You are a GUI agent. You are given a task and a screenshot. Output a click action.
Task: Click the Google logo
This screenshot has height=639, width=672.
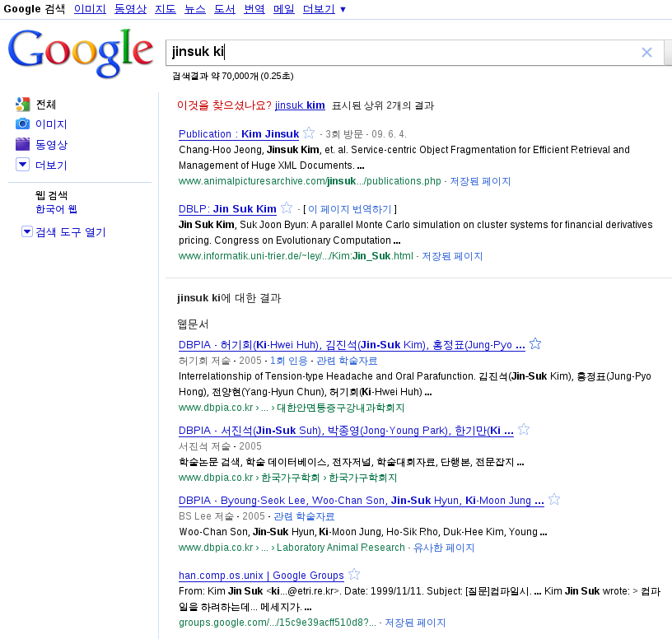point(80,54)
